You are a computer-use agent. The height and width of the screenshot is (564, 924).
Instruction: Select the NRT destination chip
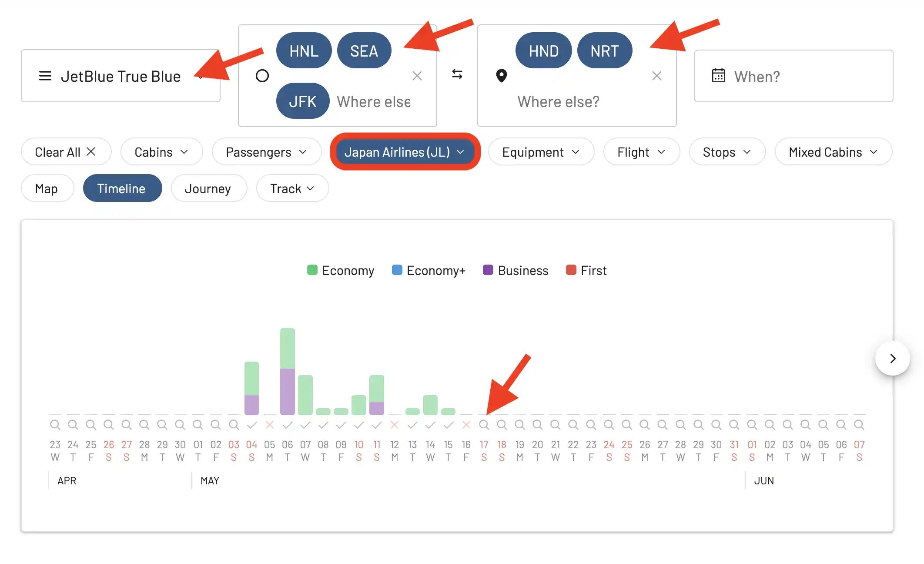coord(605,50)
